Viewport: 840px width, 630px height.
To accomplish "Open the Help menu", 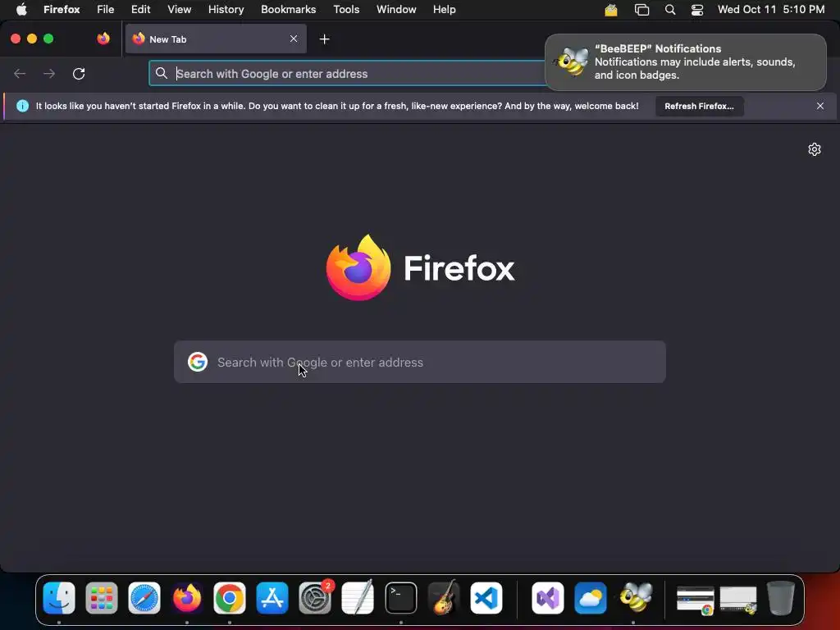I will pos(444,9).
